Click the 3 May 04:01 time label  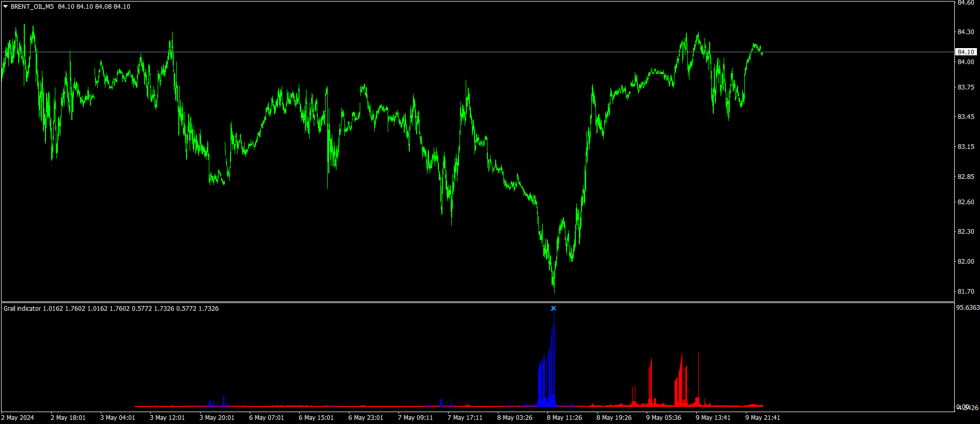pyautogui.click(x=118, y=418)
